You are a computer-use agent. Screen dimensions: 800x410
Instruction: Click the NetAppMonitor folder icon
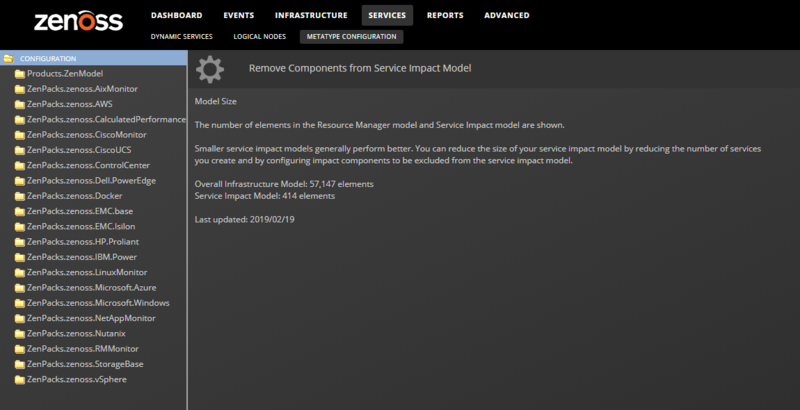(x=20, y=319)
